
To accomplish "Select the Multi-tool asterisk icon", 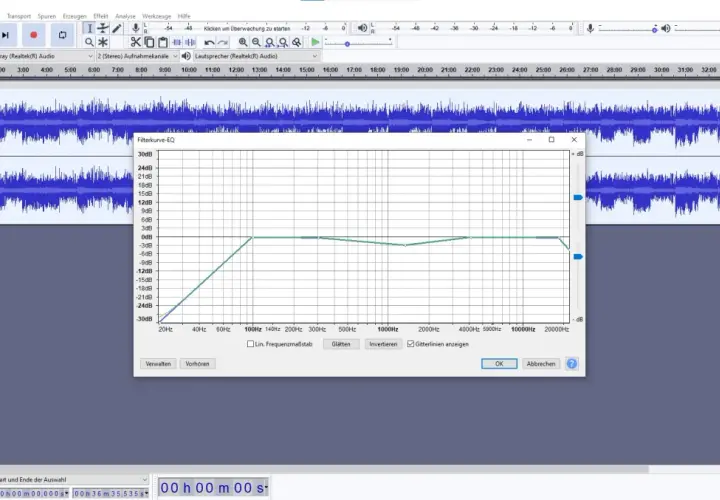I will coord(103,42).
